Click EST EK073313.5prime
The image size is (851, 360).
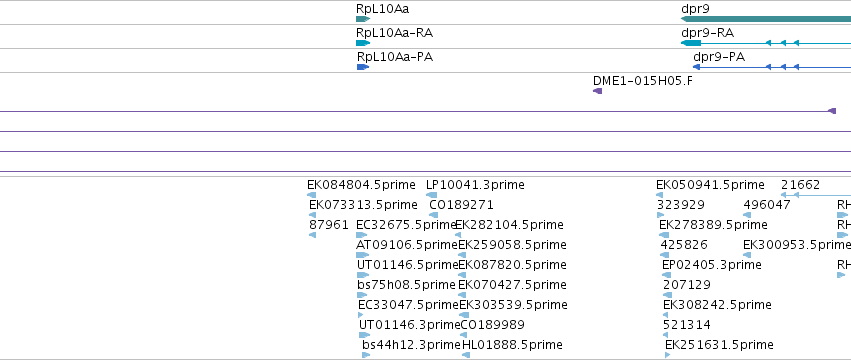[x=363, y=205]
